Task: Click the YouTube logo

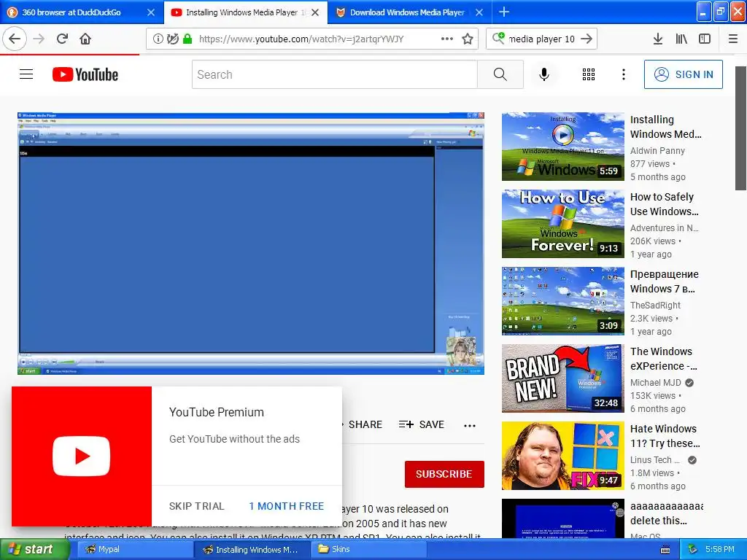Action: (x=85, y=74)
